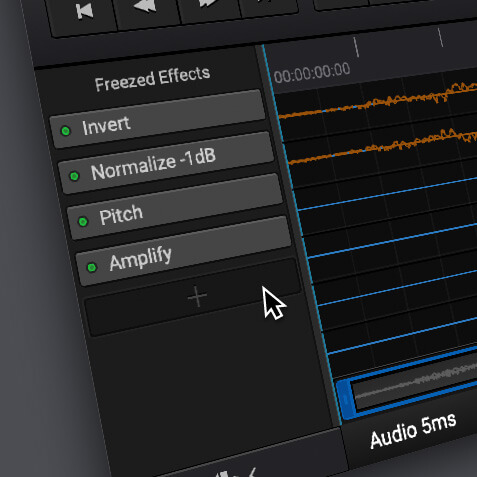The width and height of the screenshot is (477, 477).
Task: Select the Invert effect entry
Action: click(158, 119)
